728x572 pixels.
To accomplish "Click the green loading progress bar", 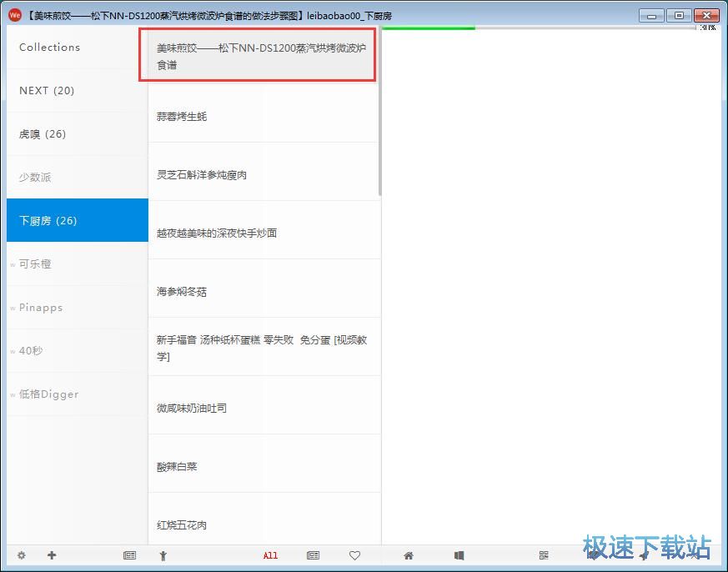I will (x=428, y=27).
